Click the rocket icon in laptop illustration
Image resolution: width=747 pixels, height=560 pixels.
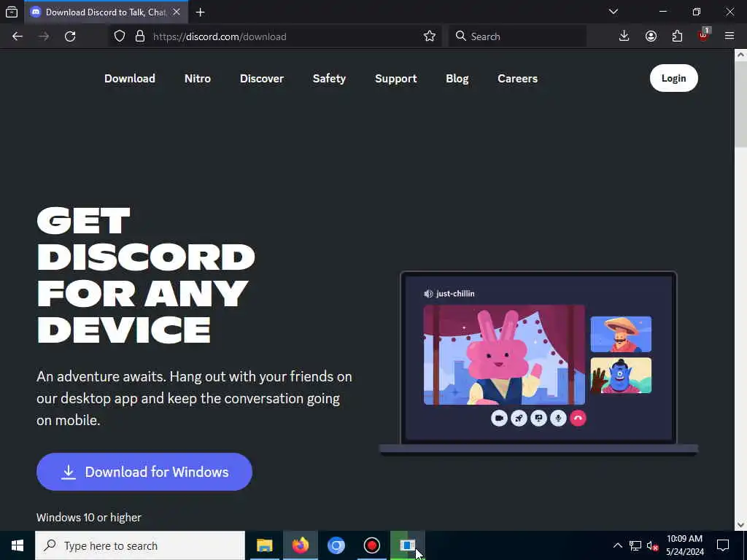coord(519,418)
